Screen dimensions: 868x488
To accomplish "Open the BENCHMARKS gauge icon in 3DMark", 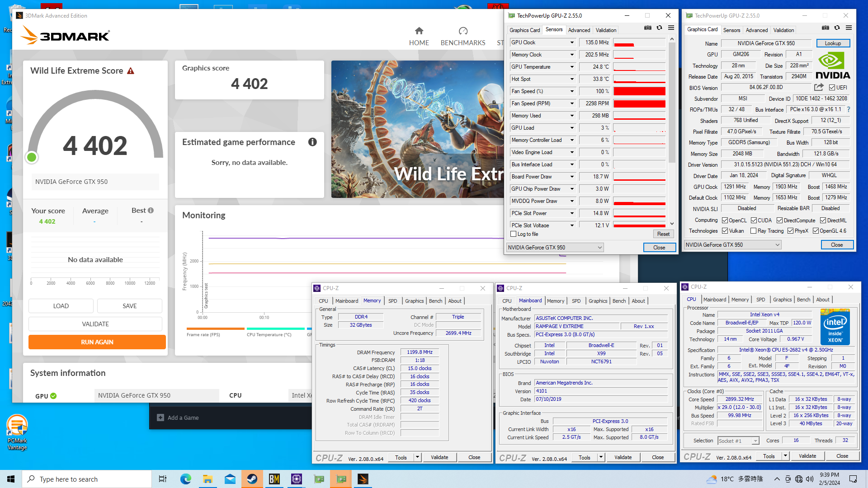I will [x=463, y=31].
